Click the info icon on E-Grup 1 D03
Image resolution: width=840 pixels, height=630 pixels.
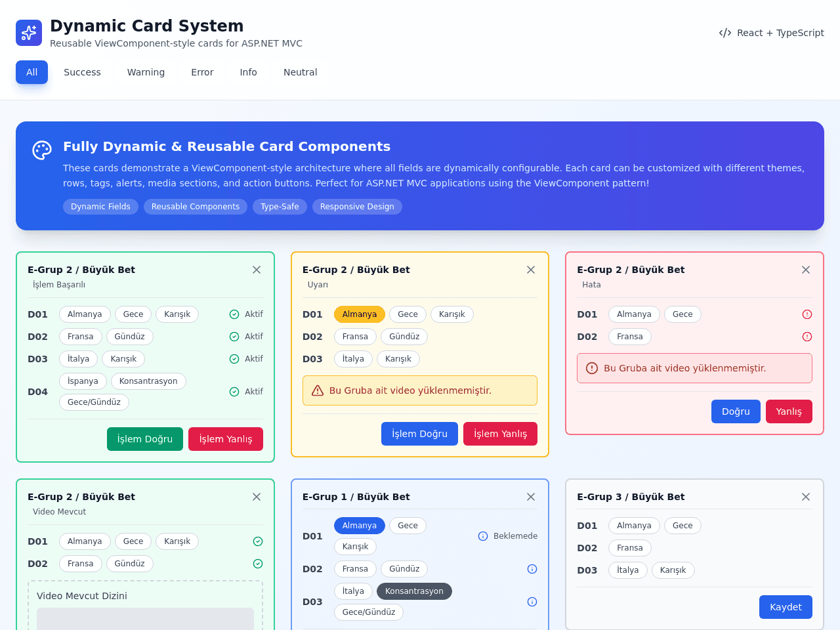(532, 602)
